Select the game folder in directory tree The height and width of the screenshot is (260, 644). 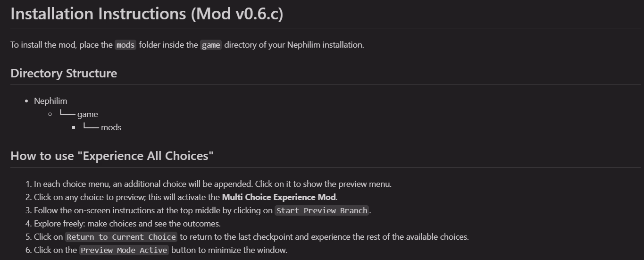coord(88,114)
